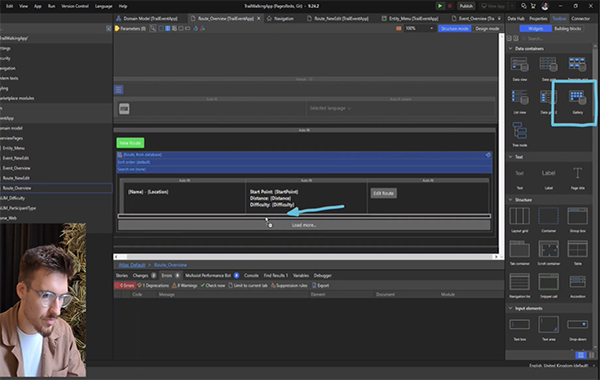Show Widgets in the toolbox
This screenshot has width=600, height=380.
click(535, 29)
